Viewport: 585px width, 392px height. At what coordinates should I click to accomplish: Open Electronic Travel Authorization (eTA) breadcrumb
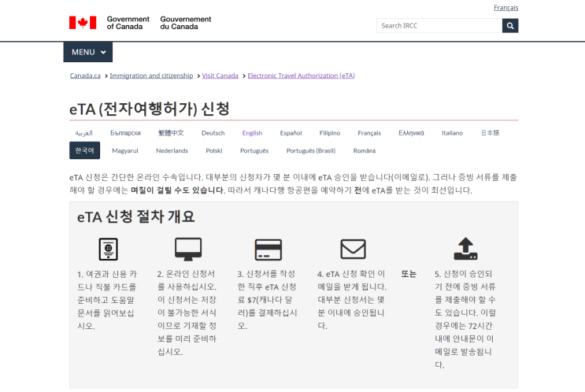click(301, 76)
